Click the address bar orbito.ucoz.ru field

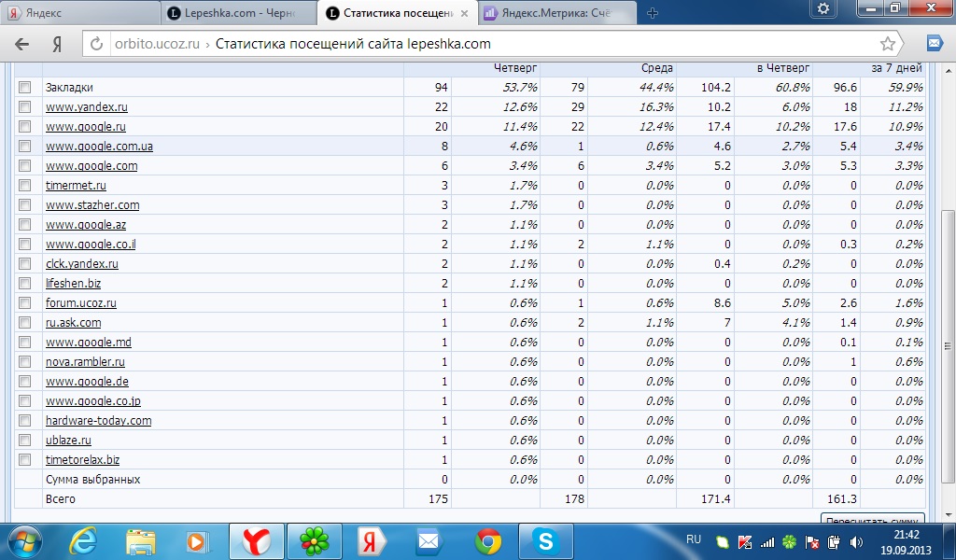pos(494,44)
